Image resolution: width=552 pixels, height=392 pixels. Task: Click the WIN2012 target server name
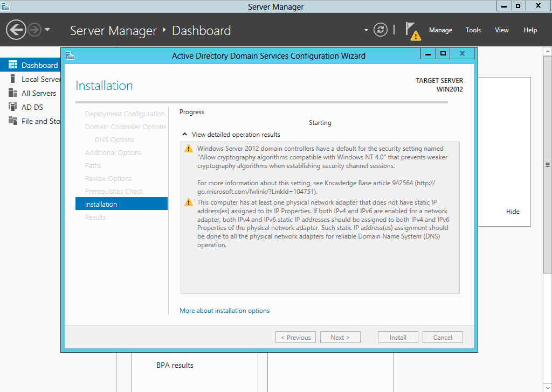click(x=450, y=89)
